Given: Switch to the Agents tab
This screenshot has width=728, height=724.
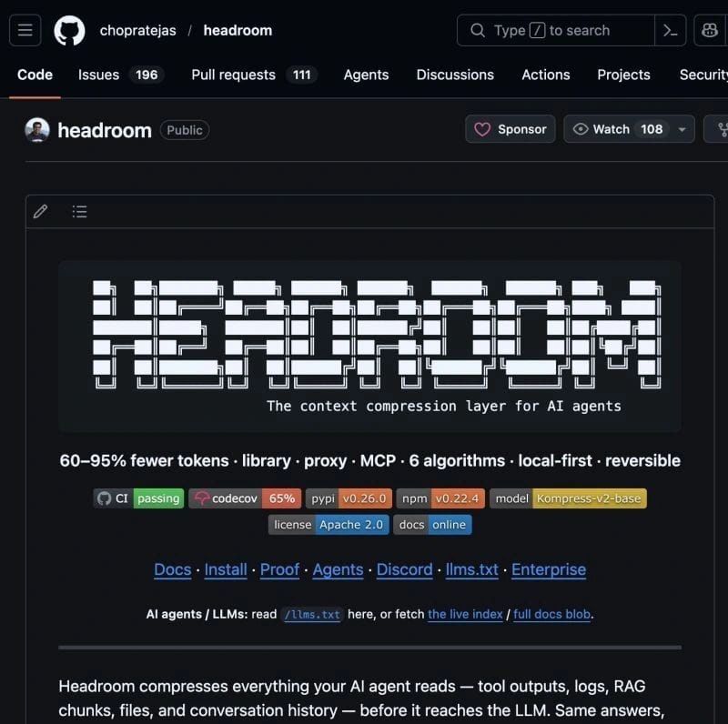Looking at the screenshot, I should click(366, 75).
